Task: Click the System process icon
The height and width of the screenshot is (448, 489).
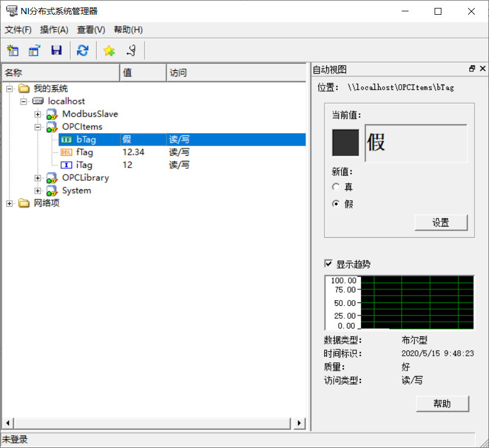Action: pos(52,190)
